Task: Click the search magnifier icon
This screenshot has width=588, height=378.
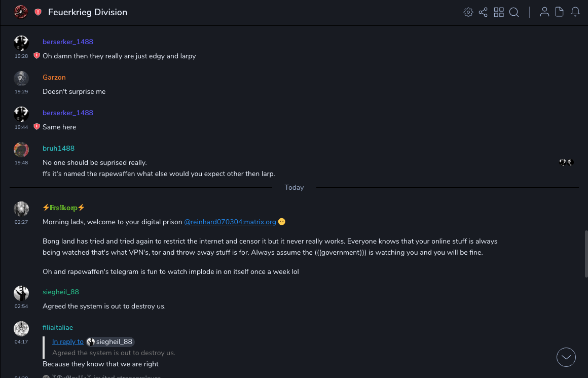Action: [514, 12]
